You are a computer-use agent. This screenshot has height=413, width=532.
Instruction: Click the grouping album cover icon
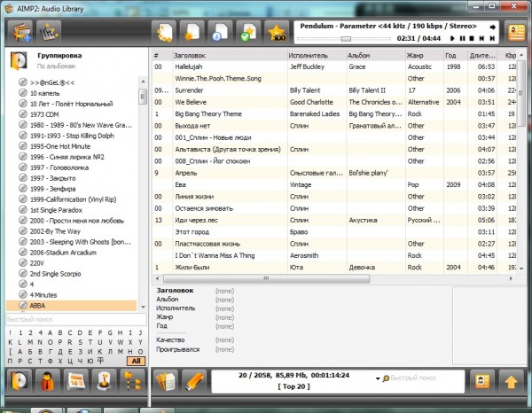pos(19,60)
